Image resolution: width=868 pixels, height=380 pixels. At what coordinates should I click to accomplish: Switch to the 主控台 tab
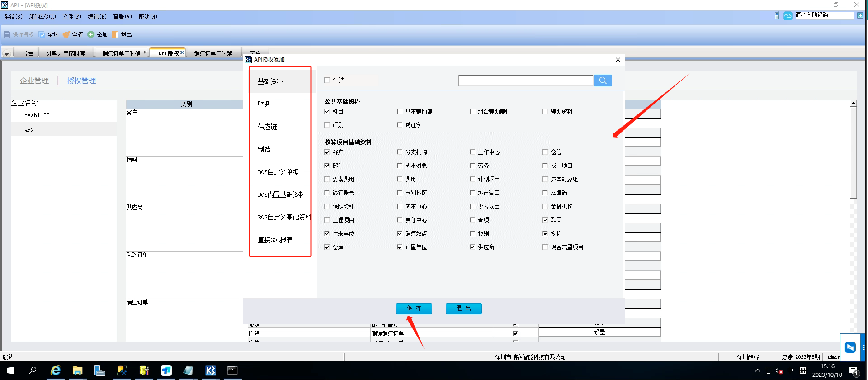pos(26,53)
